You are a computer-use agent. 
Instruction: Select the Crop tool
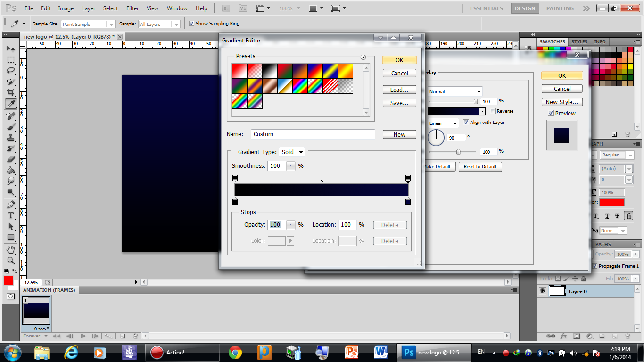pyautogui.click(x=11, y=92)
